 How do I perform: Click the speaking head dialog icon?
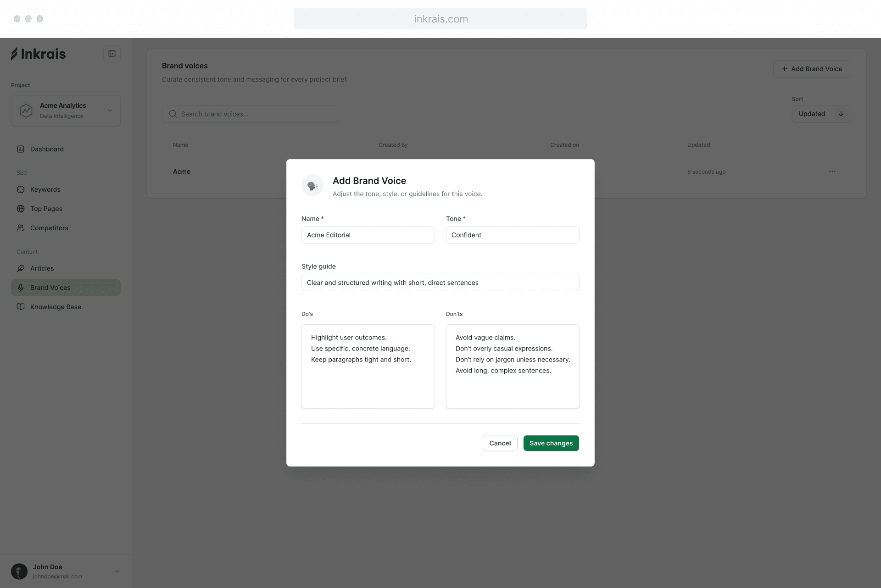click(312, 185)
